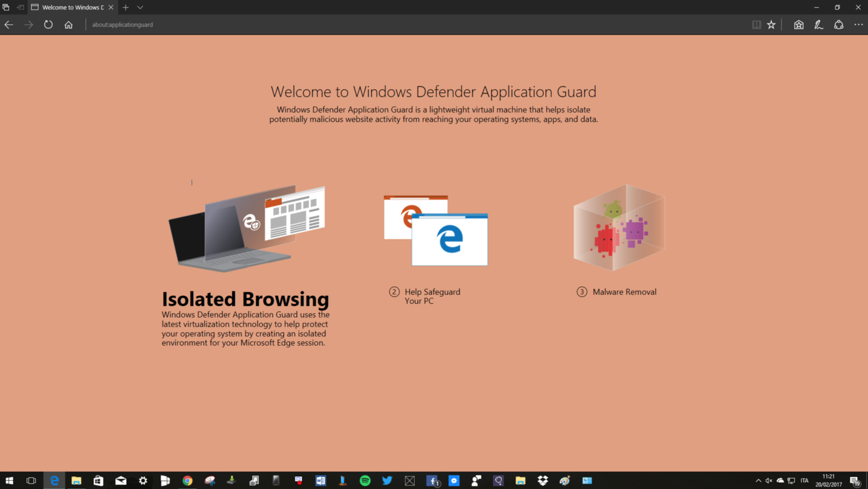868x489 pixels.
Task: Close the Welcome to Windows tab
Action: tap(111, 8)
